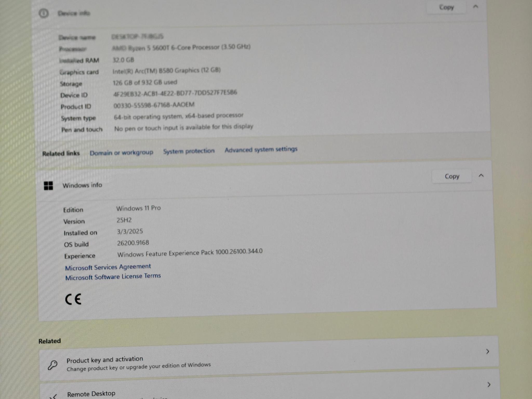Click the Related section heading
The height and width of the screenshot is (399, 532).
point(50,341)
